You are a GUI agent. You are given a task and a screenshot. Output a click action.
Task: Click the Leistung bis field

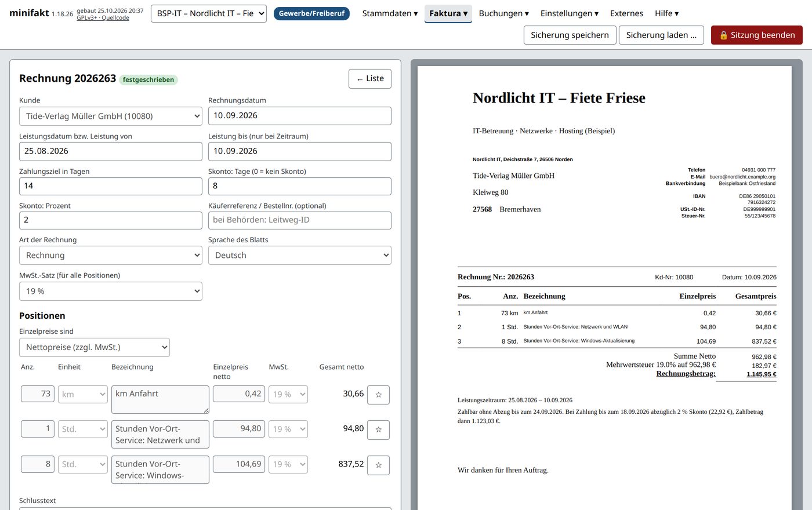(300, 151)
